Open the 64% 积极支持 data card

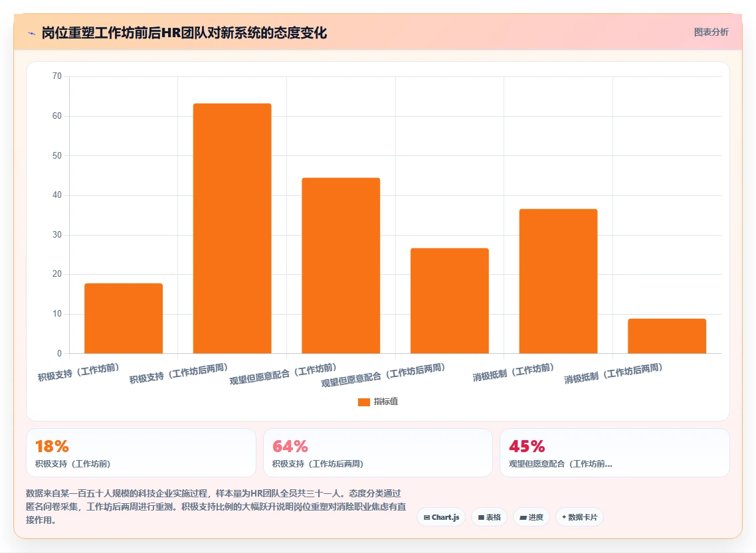pos(378,453)
